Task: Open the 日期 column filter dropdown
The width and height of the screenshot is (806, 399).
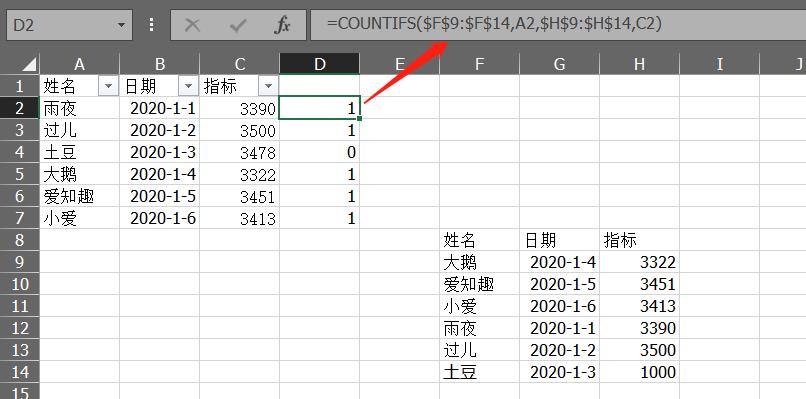Action: point(188,86)
